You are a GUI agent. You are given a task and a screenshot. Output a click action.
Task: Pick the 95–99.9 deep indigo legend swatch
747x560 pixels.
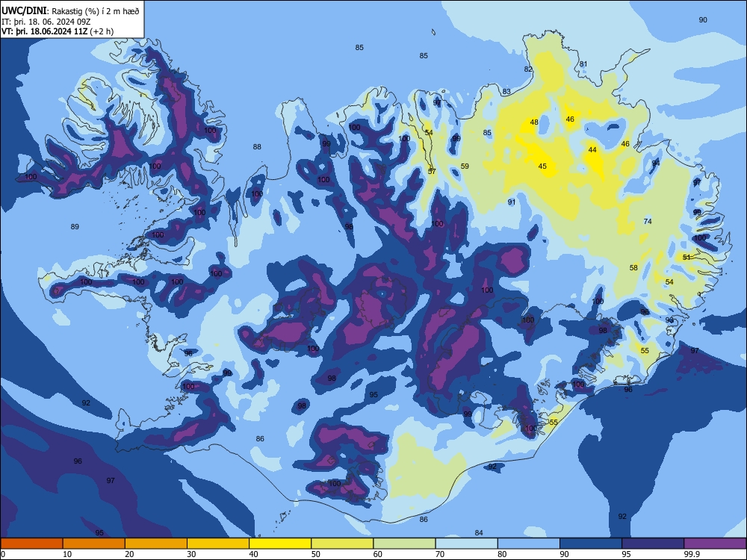653,544
